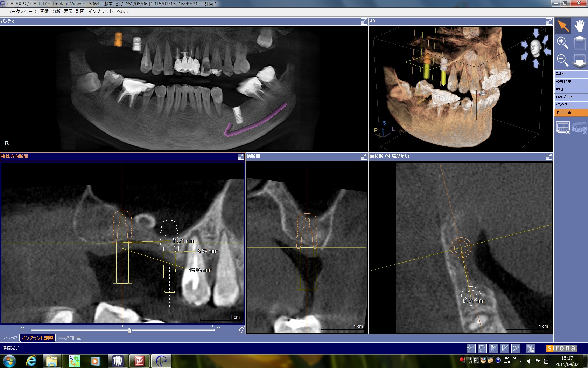
Task: Activate the hand pan tool
Action: click(x=580, y=26)
